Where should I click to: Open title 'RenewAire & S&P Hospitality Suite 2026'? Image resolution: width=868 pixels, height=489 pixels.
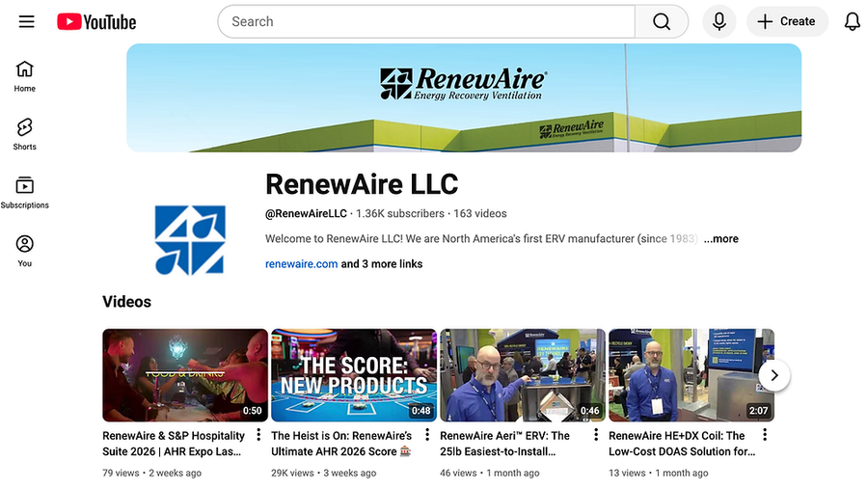tap(174, 444)
